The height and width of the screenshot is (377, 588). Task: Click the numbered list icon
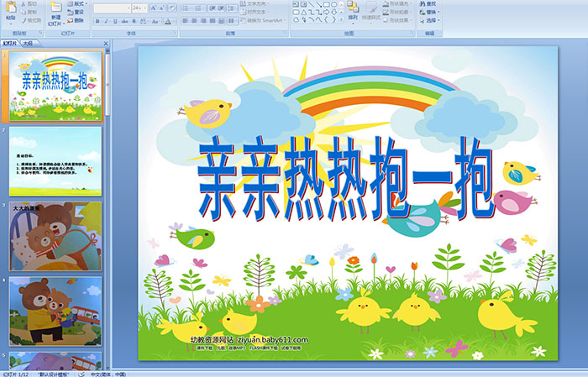tap(199, 8)
